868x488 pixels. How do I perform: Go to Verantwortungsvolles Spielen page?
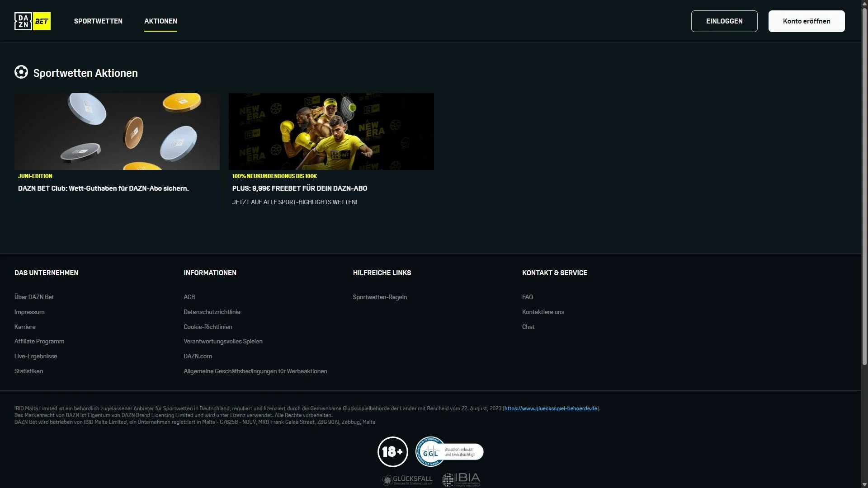pyautogui.click(x=223, y=342)
